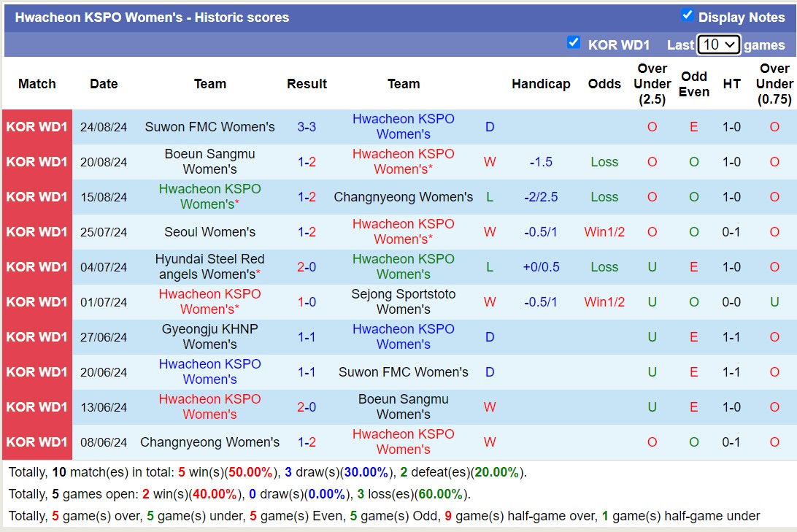Open Hwacheon KSPO Women's link in first row
797x532 pixels.
point(404,126)
